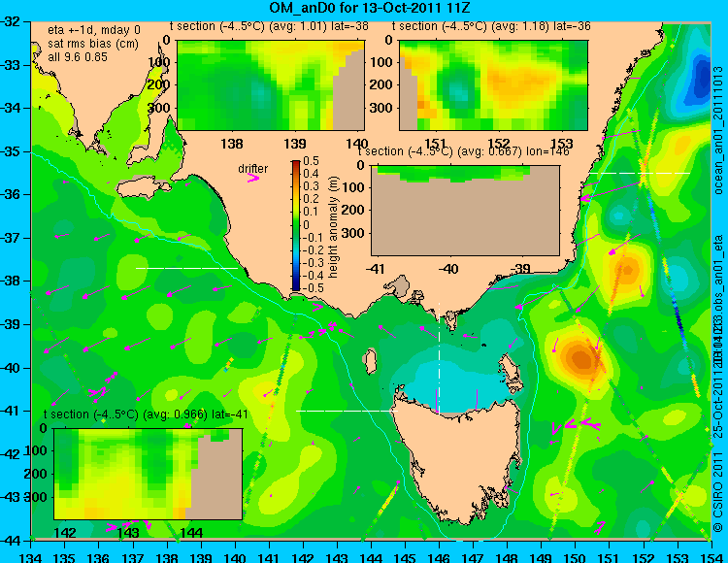
Task: Click the 'sat rms bias (cm)' text
Action: click(x=93, y=44)
